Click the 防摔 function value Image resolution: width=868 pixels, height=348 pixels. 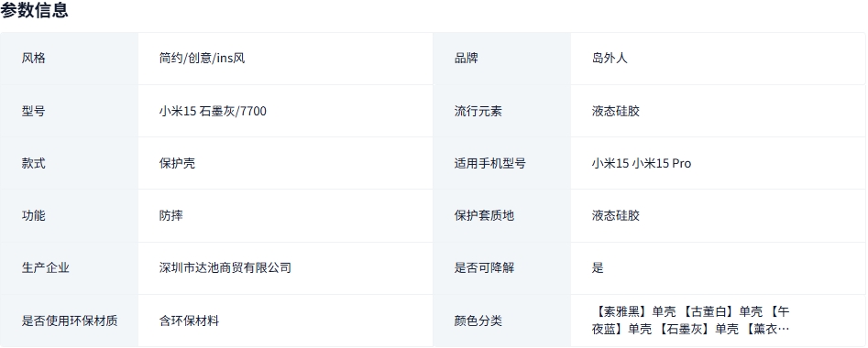[x=170, y=216]
